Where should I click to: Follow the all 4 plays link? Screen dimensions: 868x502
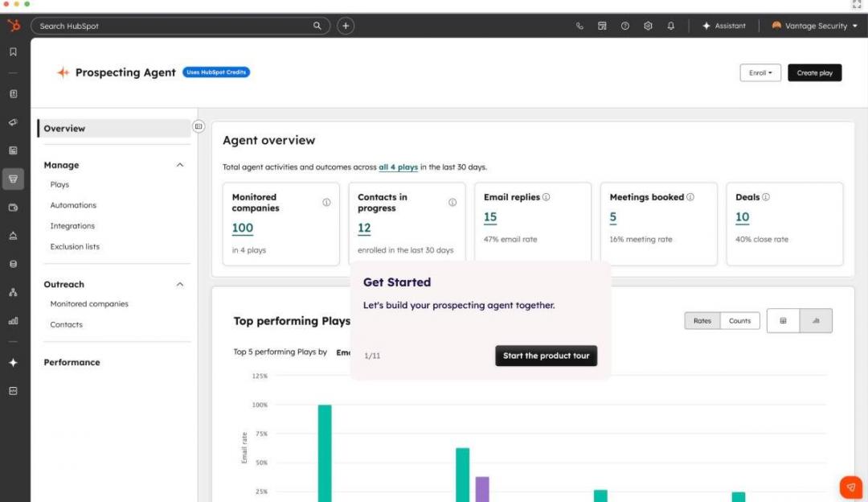click(398, 167)
